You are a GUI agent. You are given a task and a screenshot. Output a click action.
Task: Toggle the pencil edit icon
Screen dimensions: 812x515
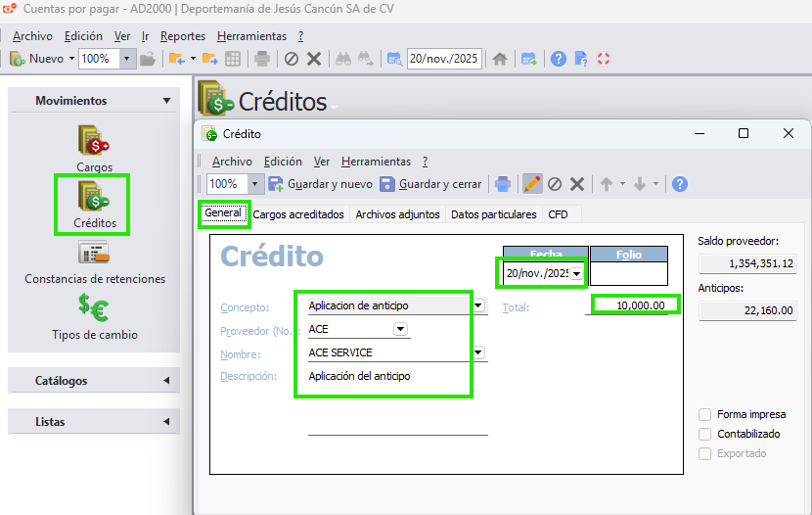pos(532,184)
